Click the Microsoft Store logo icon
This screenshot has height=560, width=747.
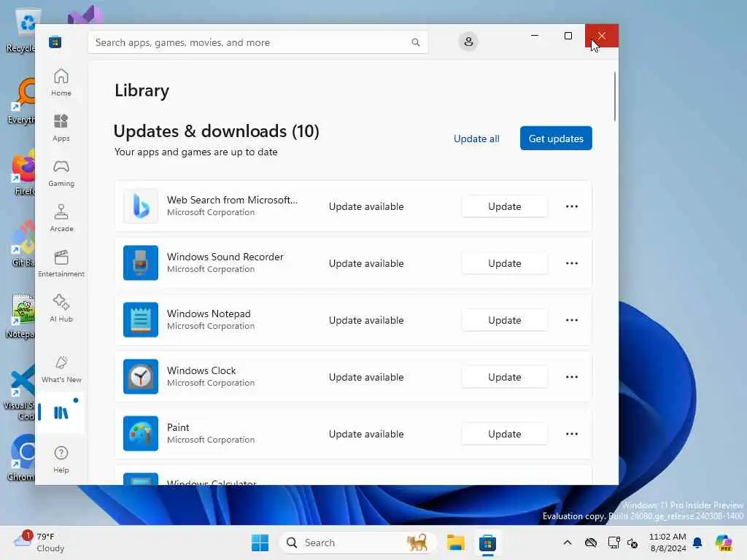coord(55,42)
